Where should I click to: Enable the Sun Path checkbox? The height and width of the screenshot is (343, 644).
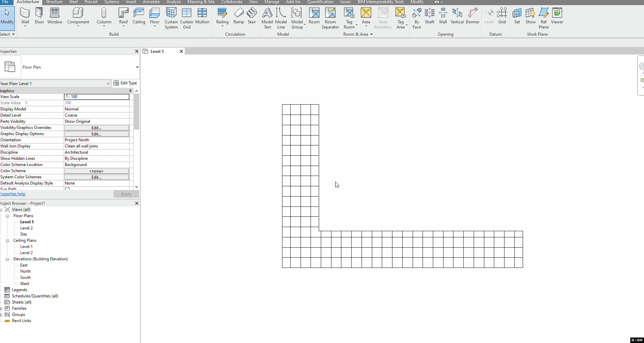tap(67, 189)
